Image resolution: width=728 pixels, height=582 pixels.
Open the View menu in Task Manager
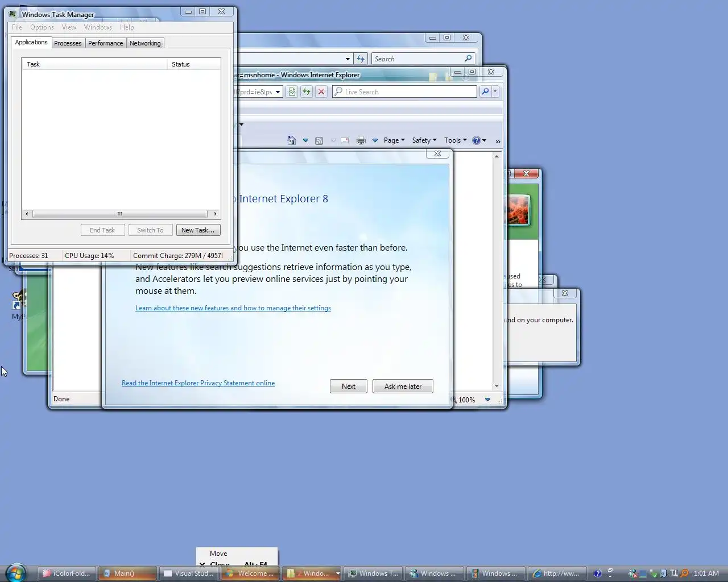69,27
